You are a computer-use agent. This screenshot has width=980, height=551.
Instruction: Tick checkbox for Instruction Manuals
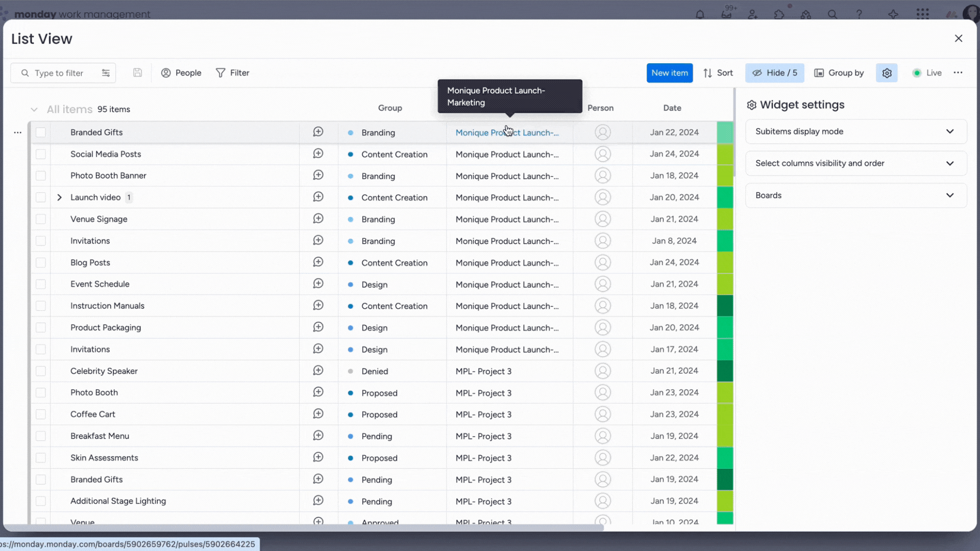pos(41,306)
